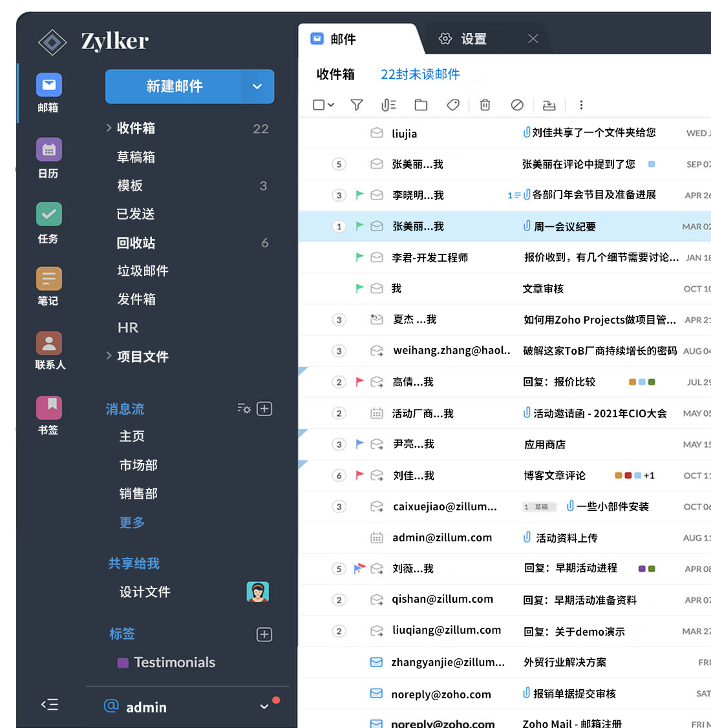Click attachment clip on 活动资料上传 row
Viewport: 711px width, 728px height.
[527, 537]
